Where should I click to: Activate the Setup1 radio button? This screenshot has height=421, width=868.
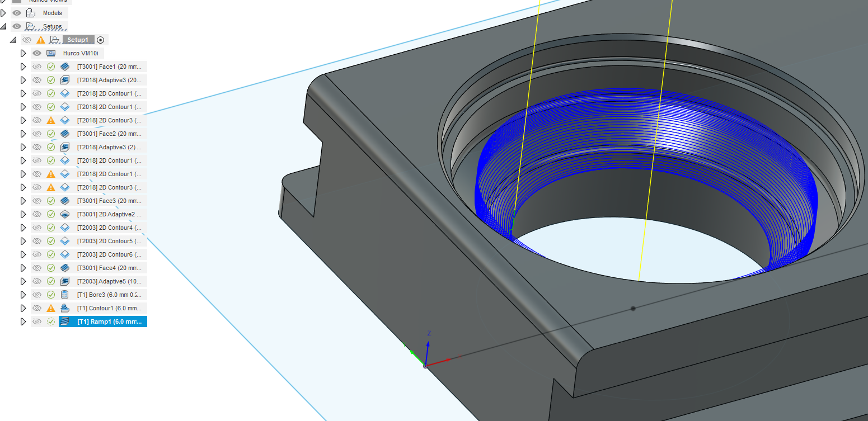pos(100,40)
